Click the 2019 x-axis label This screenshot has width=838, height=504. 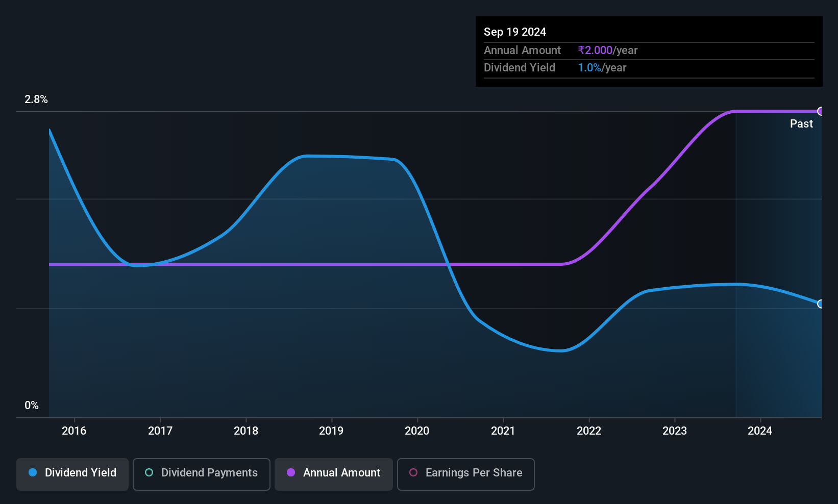point(331,431)
